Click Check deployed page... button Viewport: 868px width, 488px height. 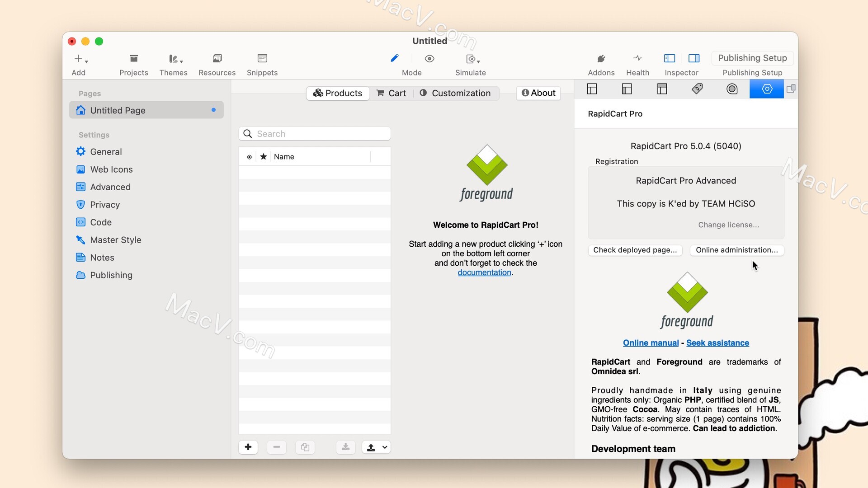635,250
